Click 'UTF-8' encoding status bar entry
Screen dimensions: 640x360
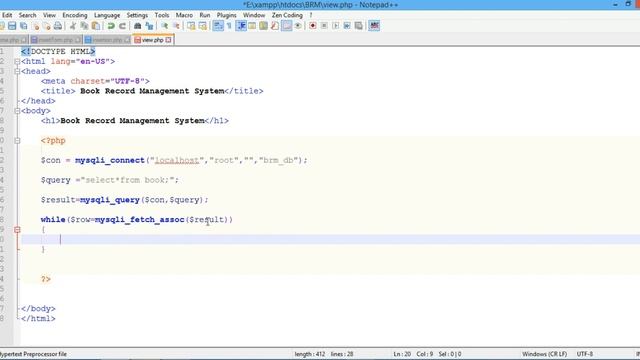tap(584, 354)
